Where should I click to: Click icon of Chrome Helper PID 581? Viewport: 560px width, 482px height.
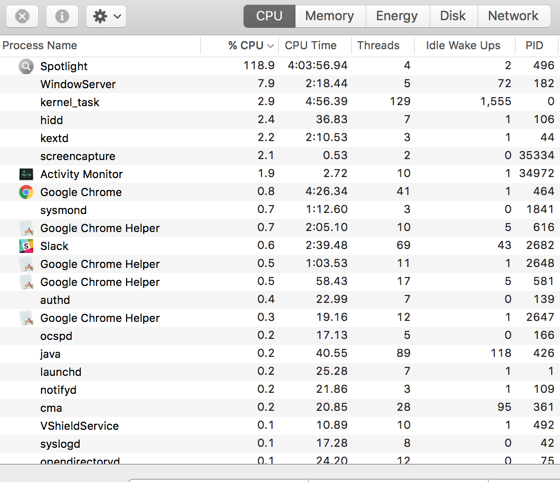(26, 282)
